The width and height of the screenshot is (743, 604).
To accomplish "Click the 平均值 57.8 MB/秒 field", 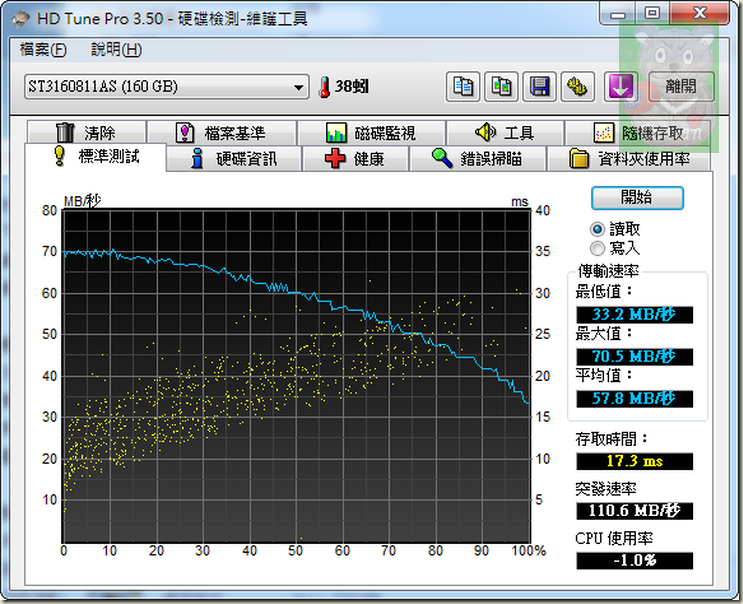I will (x=635, y=399).
